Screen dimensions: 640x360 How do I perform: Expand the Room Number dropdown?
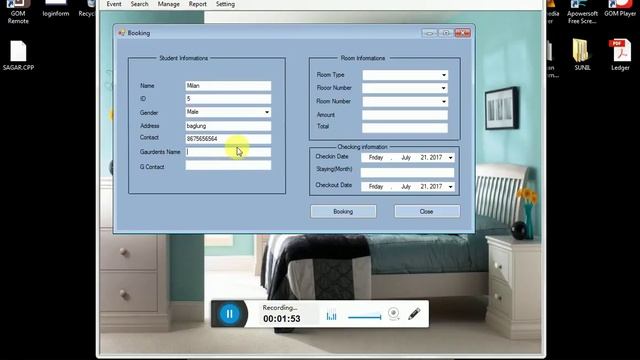(x=444, y=102)
